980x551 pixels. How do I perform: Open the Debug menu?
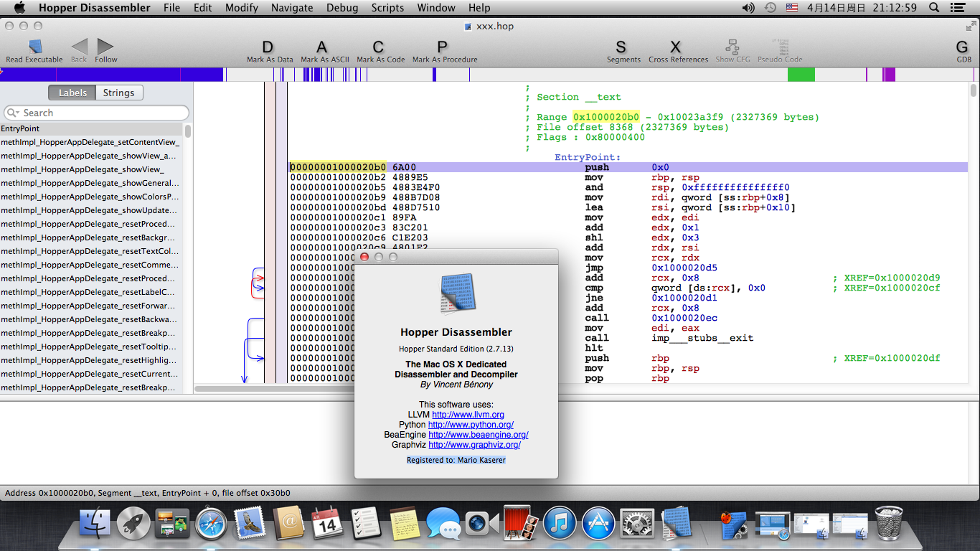click(x=342, y=8)
